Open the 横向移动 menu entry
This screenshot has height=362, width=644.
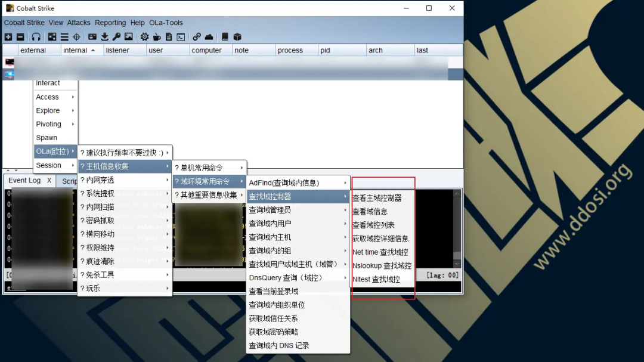(x=125, y=234)
